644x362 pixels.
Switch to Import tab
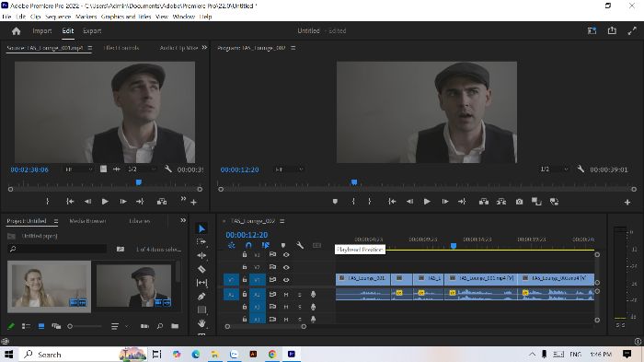(x=42, y=30)
